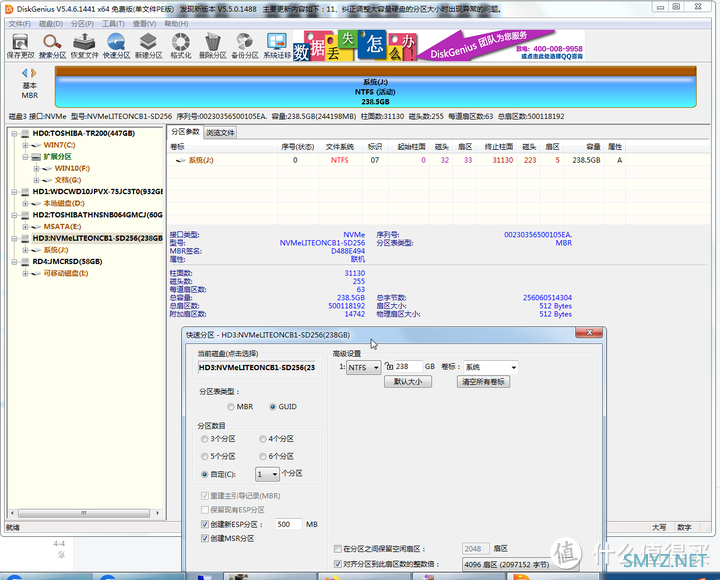Click the New Partition (新建分区) icon
720x580 pixels.
point(148,46)
